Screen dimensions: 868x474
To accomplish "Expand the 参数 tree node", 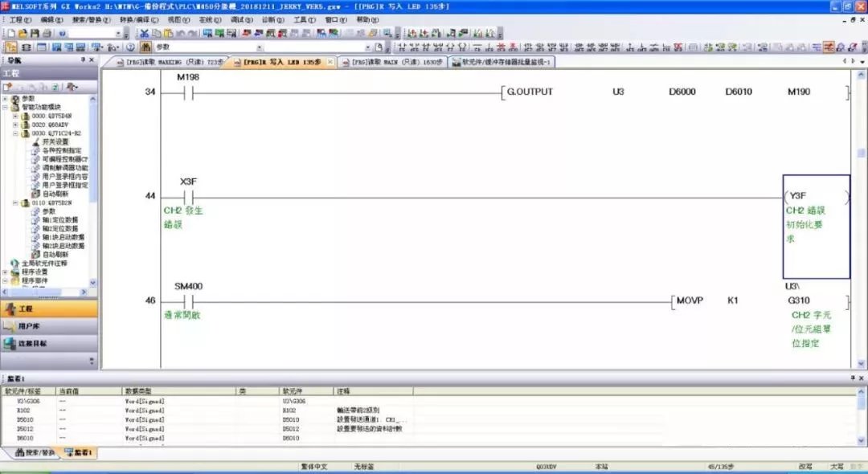I will pyautogui.click(x=6, y=98).
